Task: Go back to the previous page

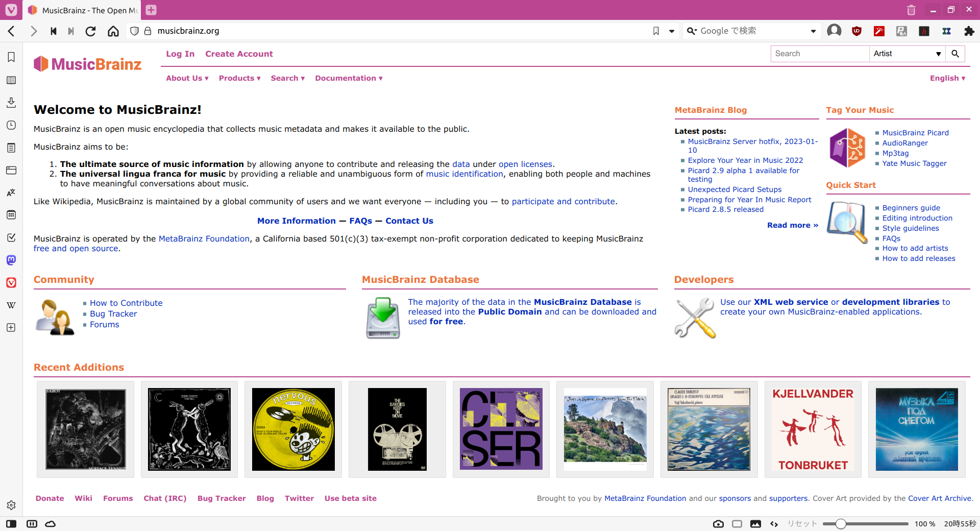Action: (11, 31)
